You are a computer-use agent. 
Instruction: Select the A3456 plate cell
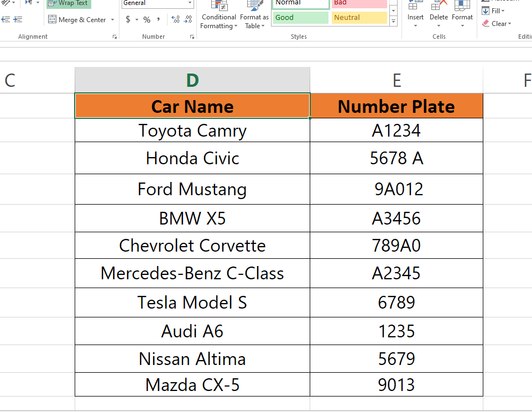click(397, 218)
